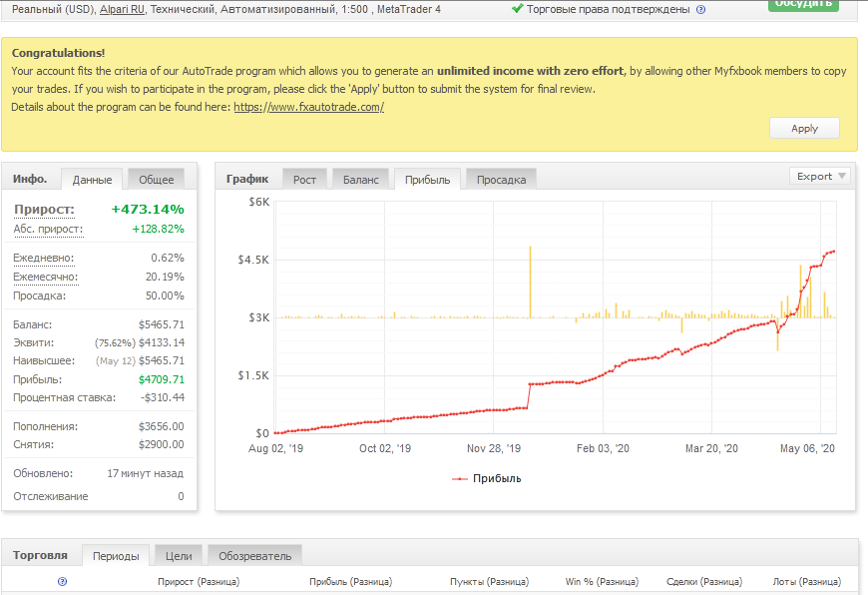The width and height of the screenshot is (868, 595).
Task: Click the $4709.71 profit value
Action: click(161, 379)
